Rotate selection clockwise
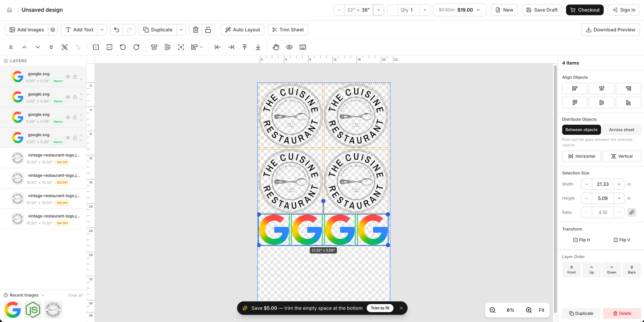 pyautogui.click(x=136, y=47)
